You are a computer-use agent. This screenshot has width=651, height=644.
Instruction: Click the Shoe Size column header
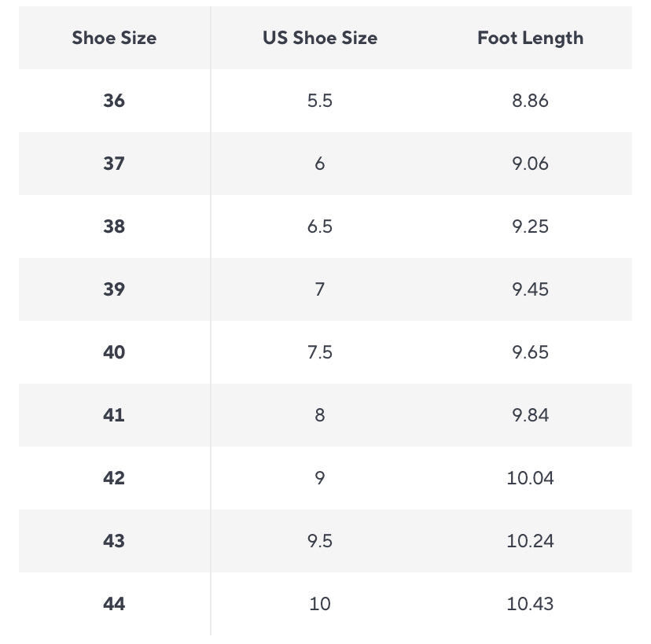pos(114,38)
